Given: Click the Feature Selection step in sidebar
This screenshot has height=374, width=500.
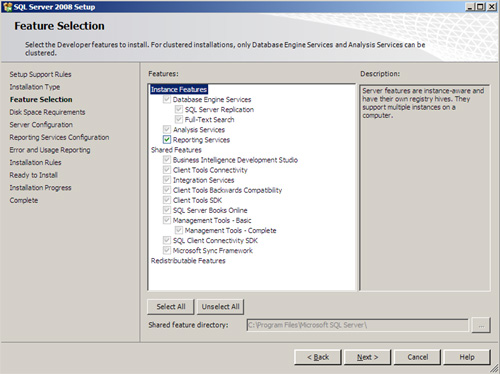Looking at the screenshot, I should click(x=41, y=99).
